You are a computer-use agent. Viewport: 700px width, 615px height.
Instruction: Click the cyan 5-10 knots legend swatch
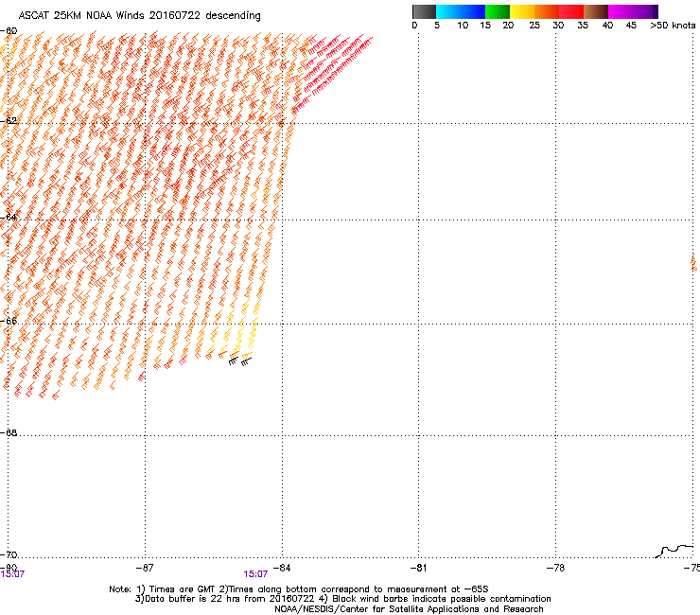click(x=448, y=11)
